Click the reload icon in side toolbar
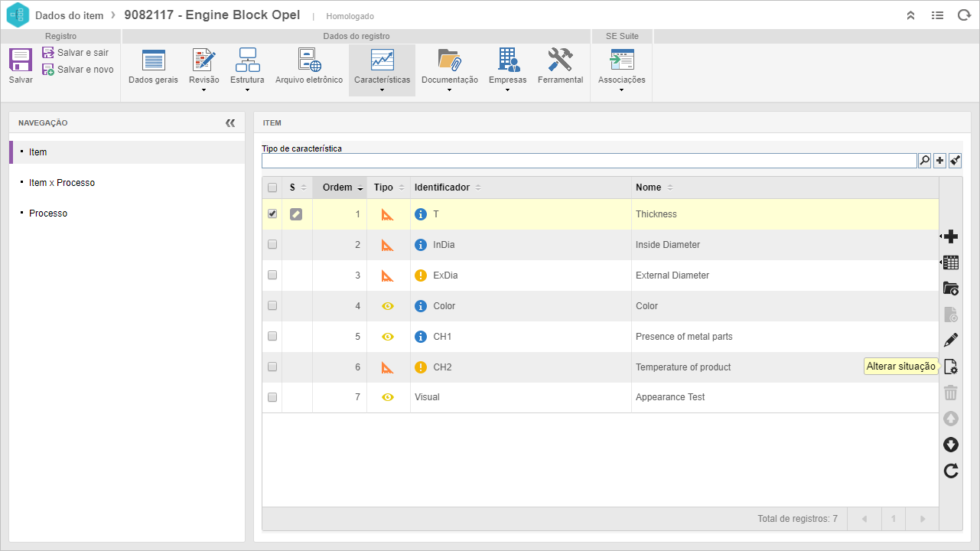Screen dimensions: 980x551 click(x=951, y=471)
